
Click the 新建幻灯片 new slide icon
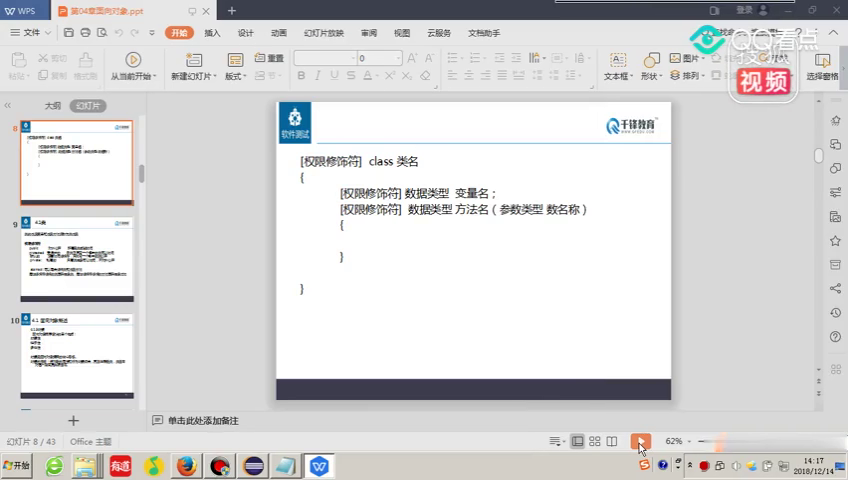pyautogui.click(x=190, y=60)
